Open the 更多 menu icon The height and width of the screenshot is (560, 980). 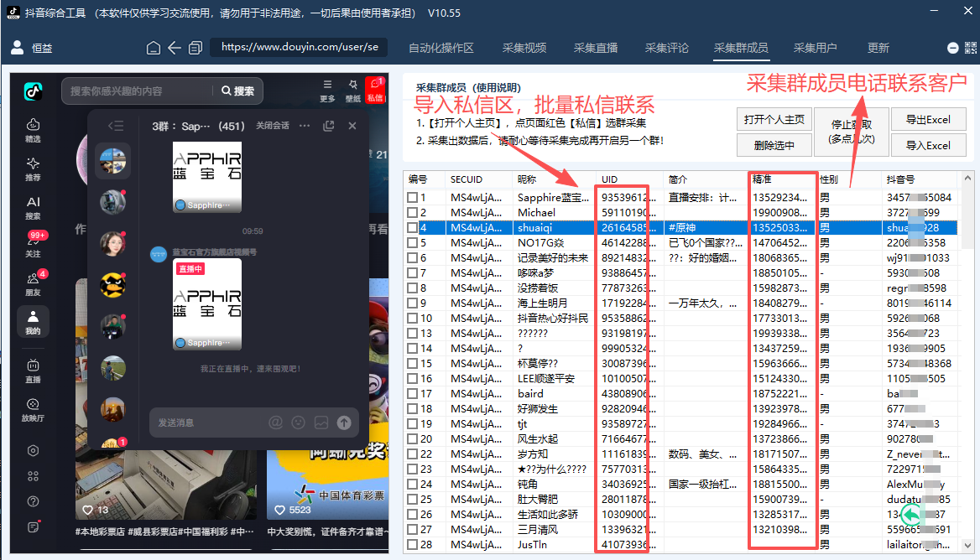[x=327, y=91]
